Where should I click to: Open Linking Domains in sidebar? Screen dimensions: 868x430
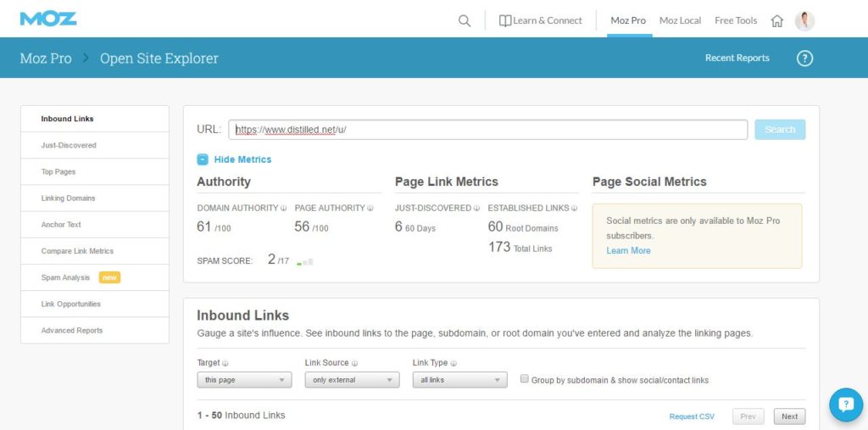tap(95, 198)
